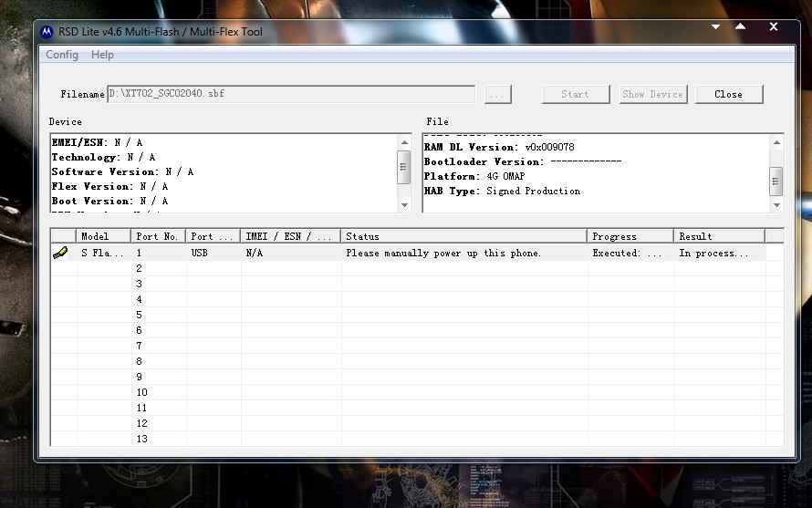Click the Motorola logo in the title bar
The height and width of the screenshot is (508, 812).
tap(47, 32)
